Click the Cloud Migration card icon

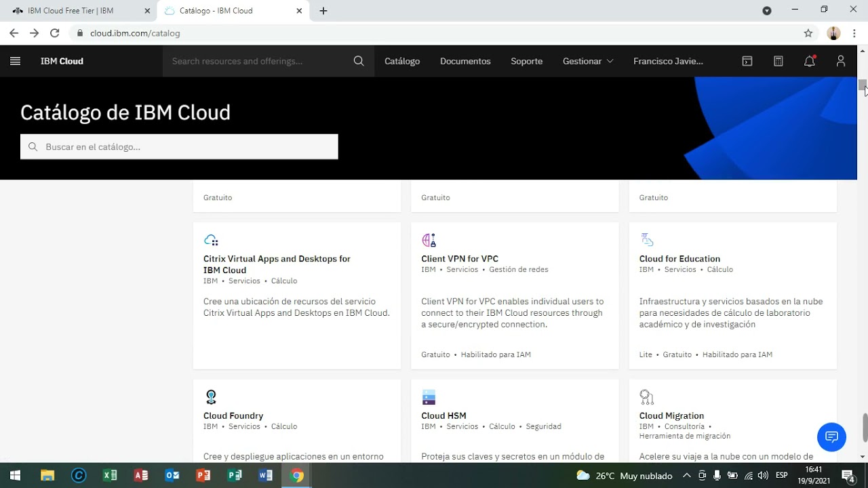pos(647,397)
